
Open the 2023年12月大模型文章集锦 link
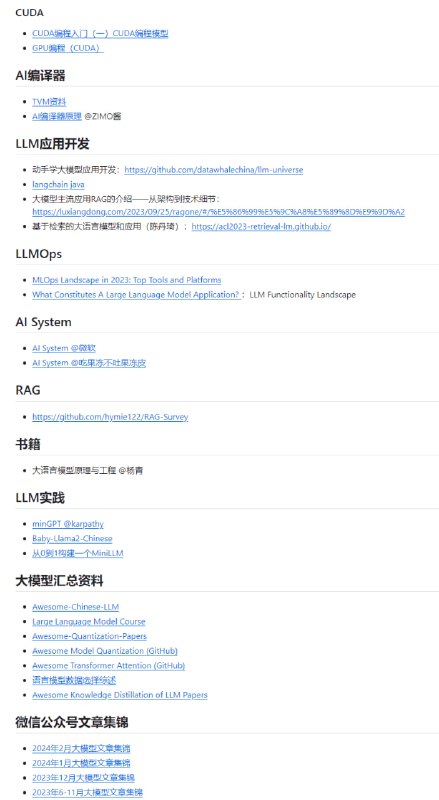point(83,778)
